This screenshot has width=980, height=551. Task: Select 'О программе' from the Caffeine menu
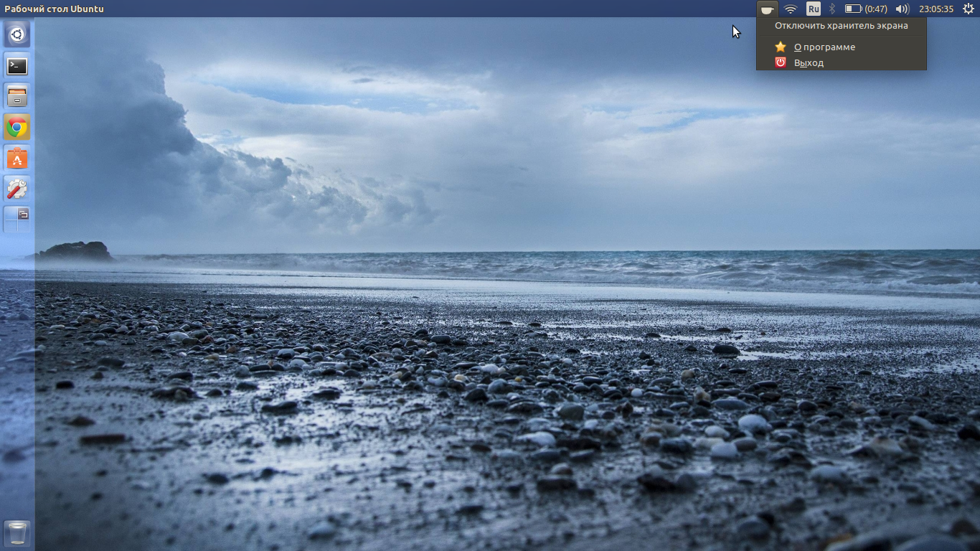[x=824, y=47]
